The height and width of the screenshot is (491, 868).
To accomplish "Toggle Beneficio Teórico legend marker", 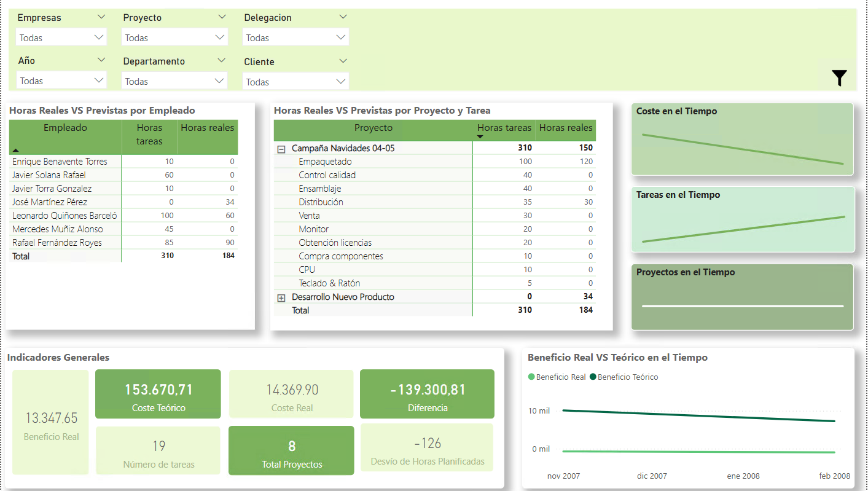I will (x=593, y=377).
